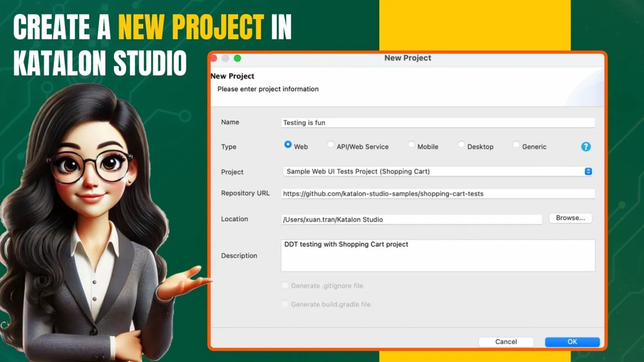Image resolution: width=644 pixels, height=362 pixels.
Task: Pick the Generic project type
Action: [x=516, y=144]
